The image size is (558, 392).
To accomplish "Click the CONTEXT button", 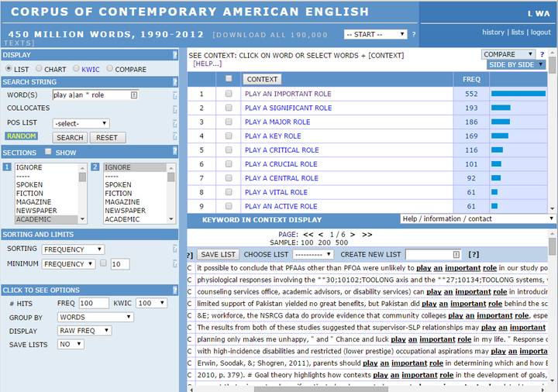I will tap(262, 79).
